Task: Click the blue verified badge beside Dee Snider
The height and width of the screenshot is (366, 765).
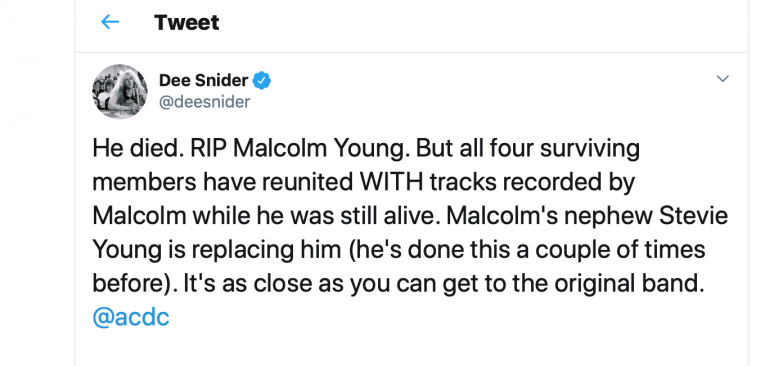Action: 262,80
